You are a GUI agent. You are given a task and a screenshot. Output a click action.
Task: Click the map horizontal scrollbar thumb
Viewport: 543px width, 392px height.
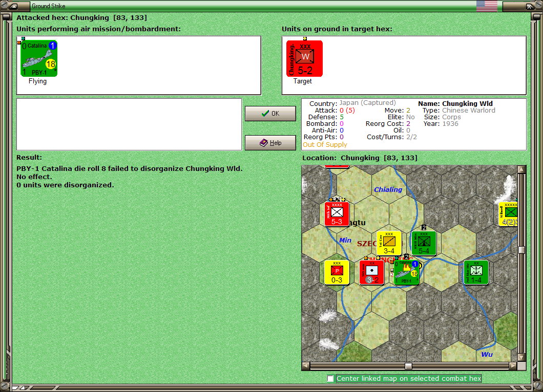click(408, 366)
